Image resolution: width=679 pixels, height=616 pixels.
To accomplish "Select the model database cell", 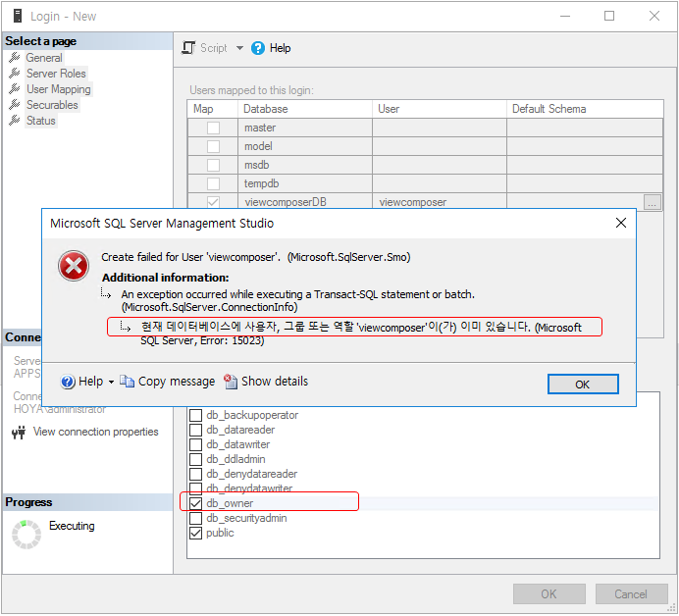I will (x=305, y=146).
